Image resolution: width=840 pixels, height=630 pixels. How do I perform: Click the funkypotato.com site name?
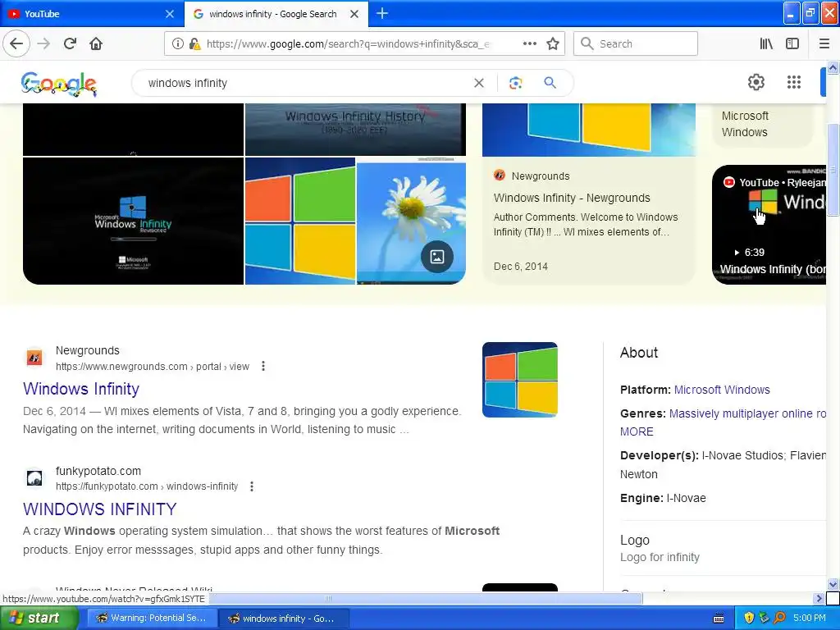(98, 471)
